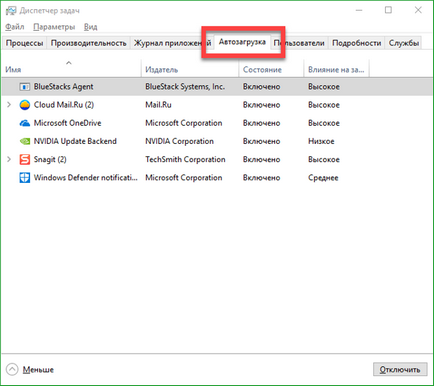Select the Microsoft OneDrive entry

point(67,123)
